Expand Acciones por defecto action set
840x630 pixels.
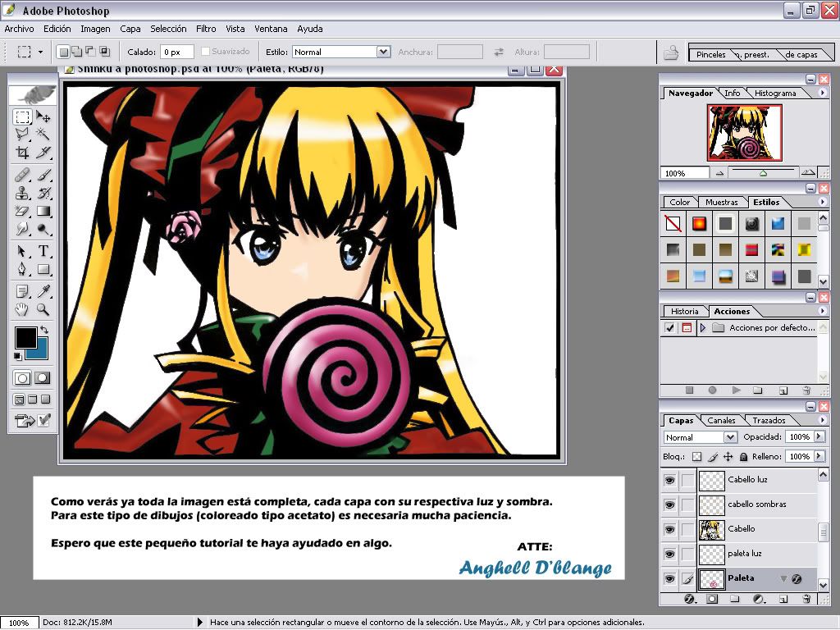(703, 327)
